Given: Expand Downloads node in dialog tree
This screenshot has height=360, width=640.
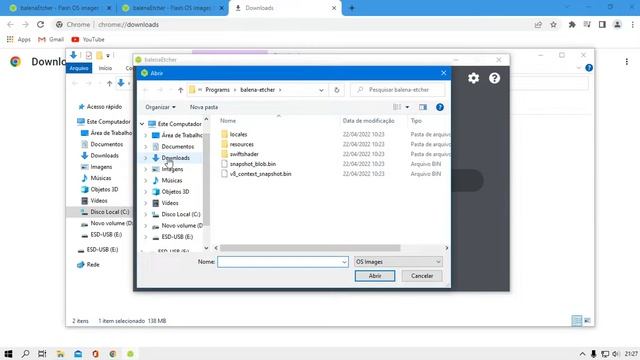Looking at the screenshot, I should 146,158.
